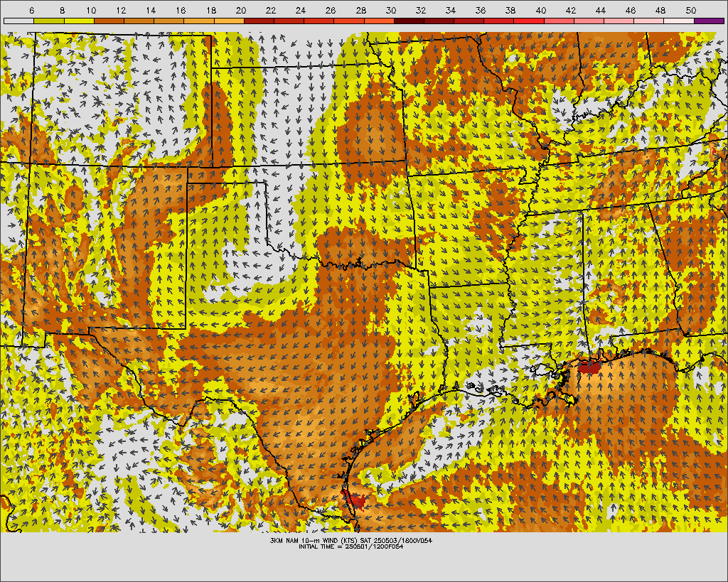Click the maroon swatch between 30 and 32
The height and width of the screenshot is (582, 728).
pyautogui.click(x=409, y=21)
